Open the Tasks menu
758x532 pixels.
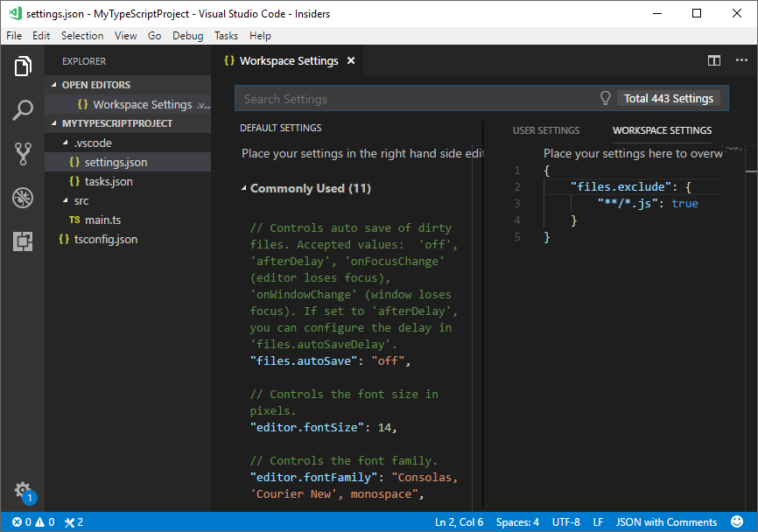pyautogui.click(x=226, y=36)
